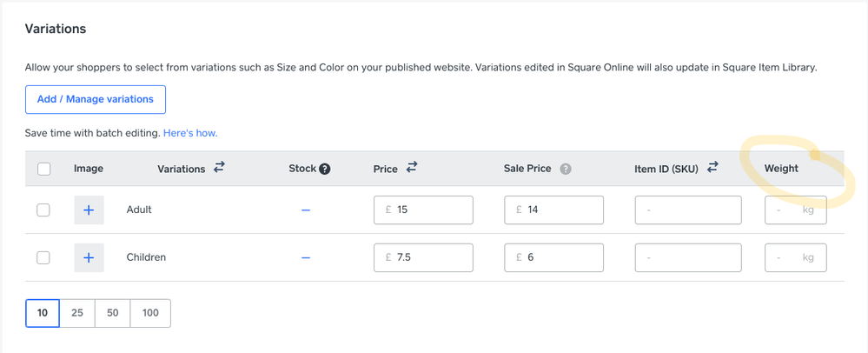Viewport: 868px width, 353px height.
Task: Show 25 items per page
Action: click(x=77, y=313)
